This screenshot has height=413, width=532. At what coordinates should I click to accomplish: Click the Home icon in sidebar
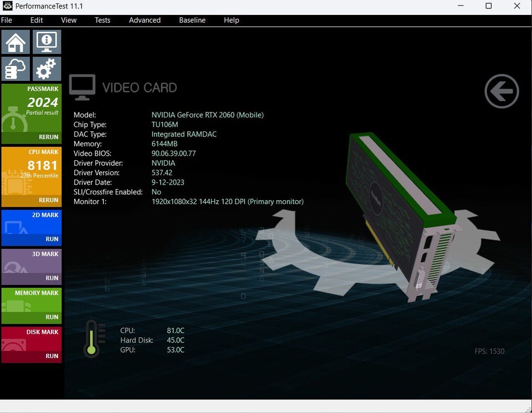[16, 42]
